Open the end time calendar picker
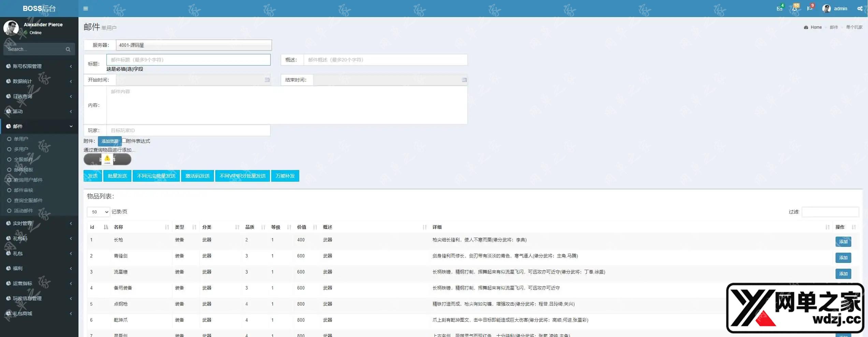868x337 pixels. (464, 80)
